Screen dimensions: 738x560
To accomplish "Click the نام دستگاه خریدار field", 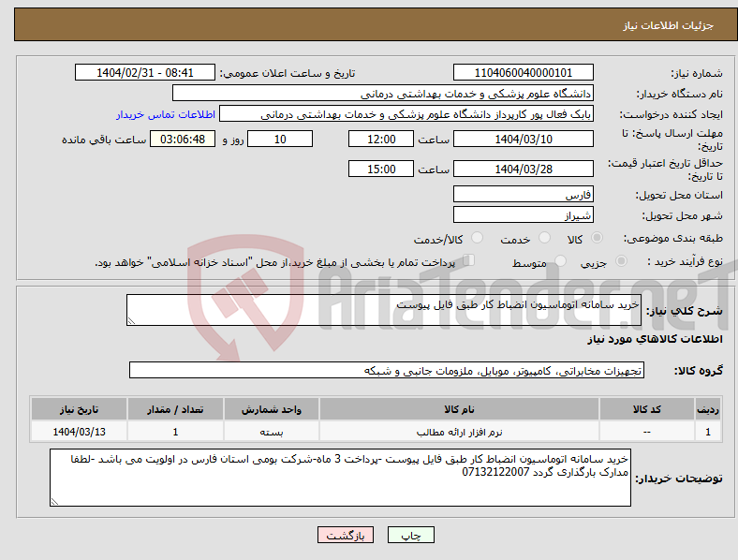I will (x=383, y=93).
